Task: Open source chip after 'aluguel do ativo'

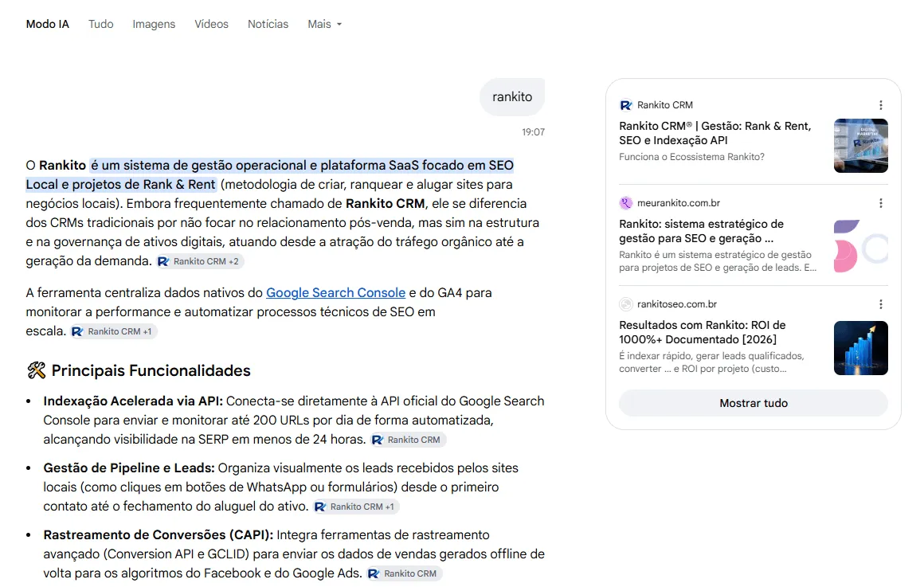Action: tap(356, 507)
